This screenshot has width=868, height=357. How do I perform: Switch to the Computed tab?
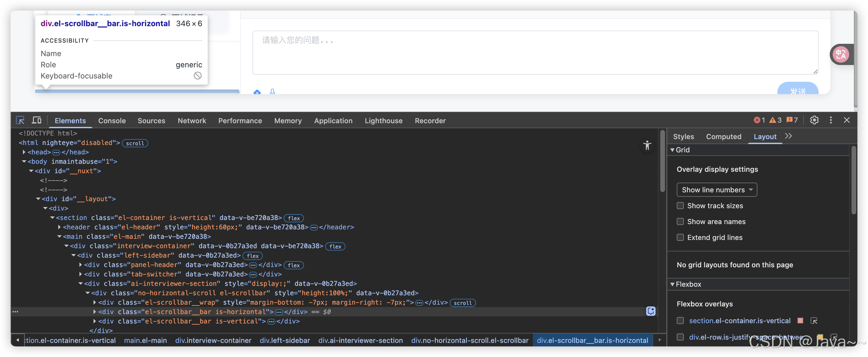724,137
